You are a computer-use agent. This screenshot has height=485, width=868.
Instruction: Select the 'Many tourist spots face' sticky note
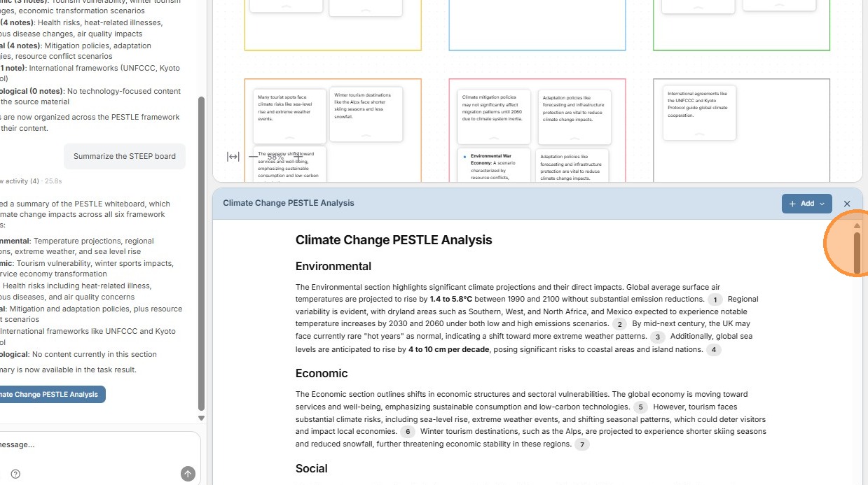click(x=290, y=115)
